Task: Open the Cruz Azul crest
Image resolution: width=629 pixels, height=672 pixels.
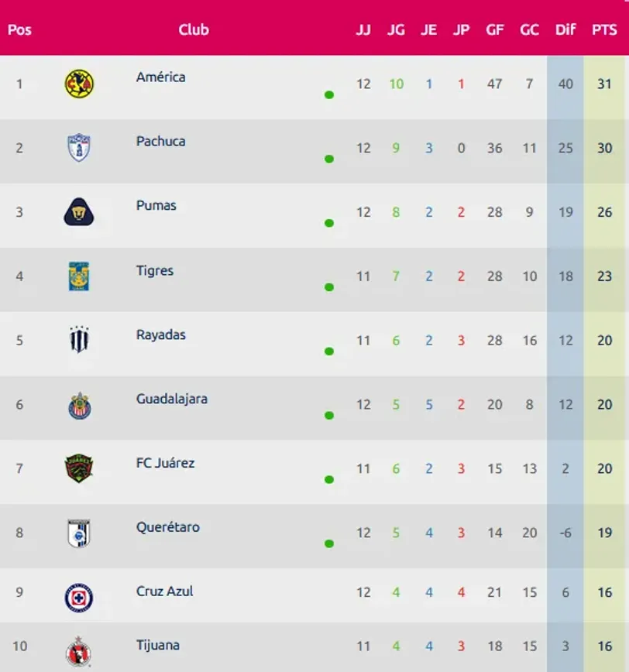Action: (x=79, y=597)
